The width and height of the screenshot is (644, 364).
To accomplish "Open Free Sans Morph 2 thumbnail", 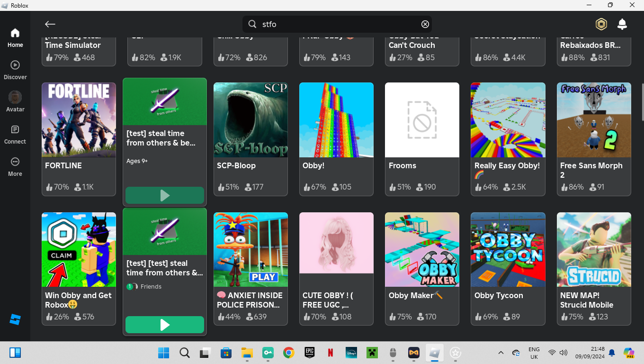I will click(x=594, y=120).
